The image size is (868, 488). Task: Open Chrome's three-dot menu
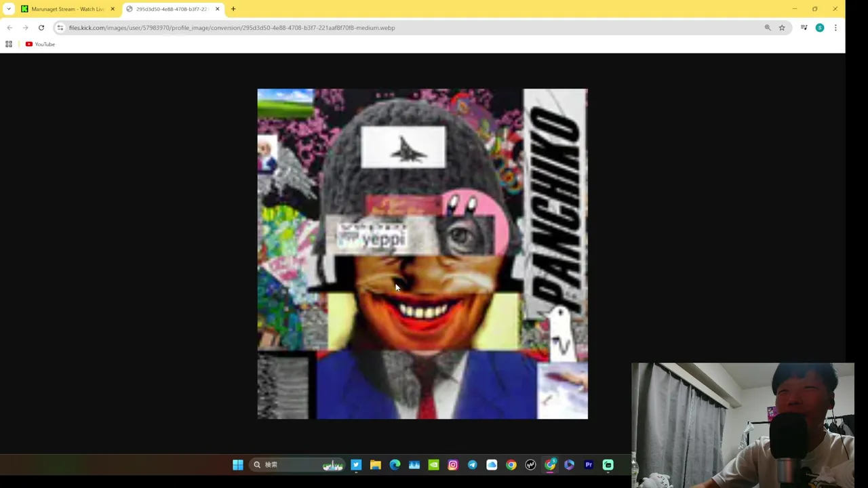click(835, 28)
